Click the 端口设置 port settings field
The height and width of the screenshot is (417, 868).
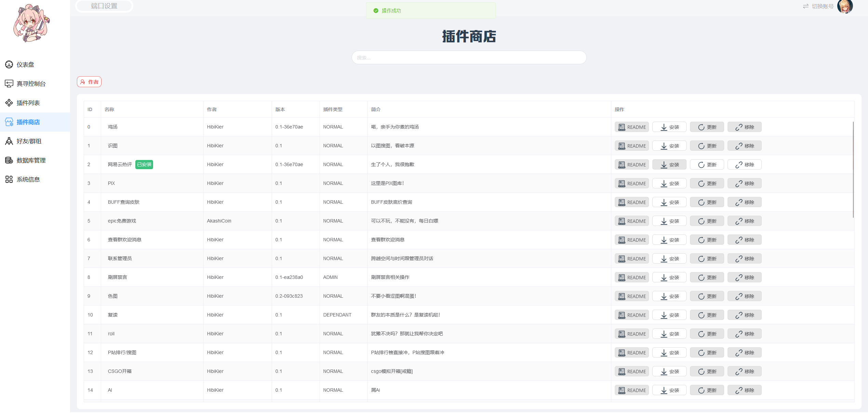104,6
